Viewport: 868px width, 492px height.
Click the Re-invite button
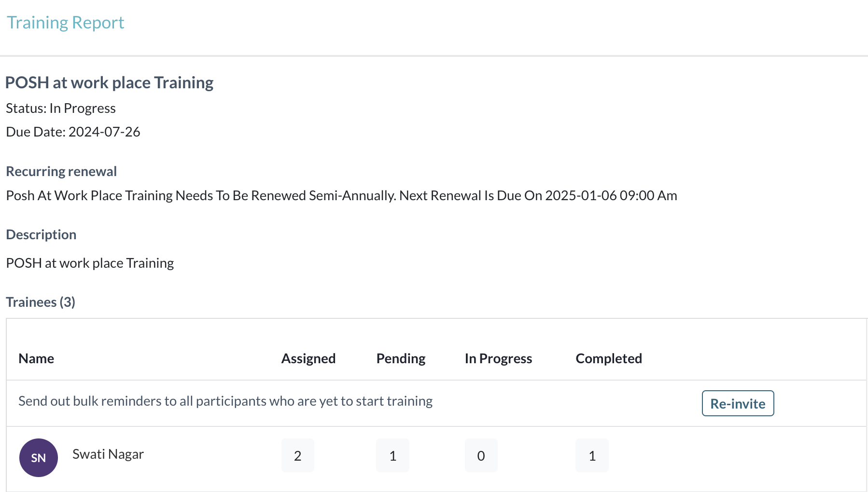point(738,403)
